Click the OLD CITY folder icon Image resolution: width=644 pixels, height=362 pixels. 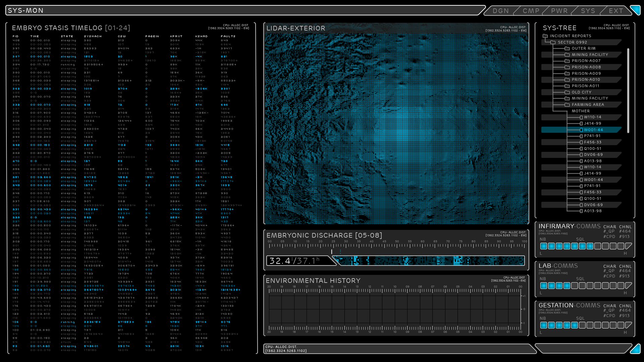[567, 93]
